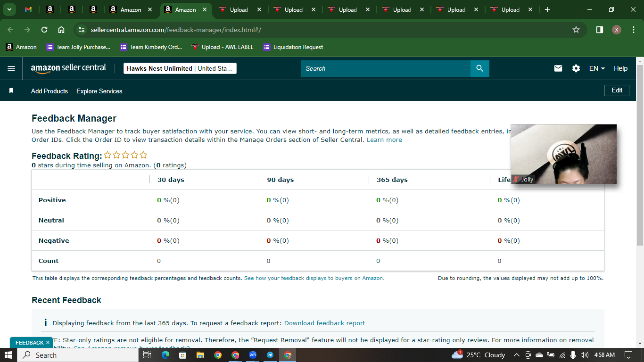This screenshot has height=362, width=644.
Task: Click the FEEDBACK widget button
Action: click(x=29, y=343)
